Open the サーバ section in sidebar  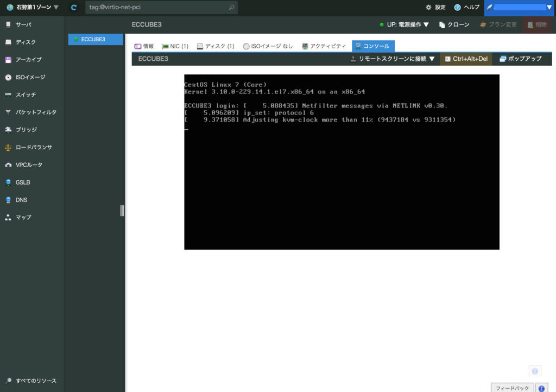click(x=23, y=24)
